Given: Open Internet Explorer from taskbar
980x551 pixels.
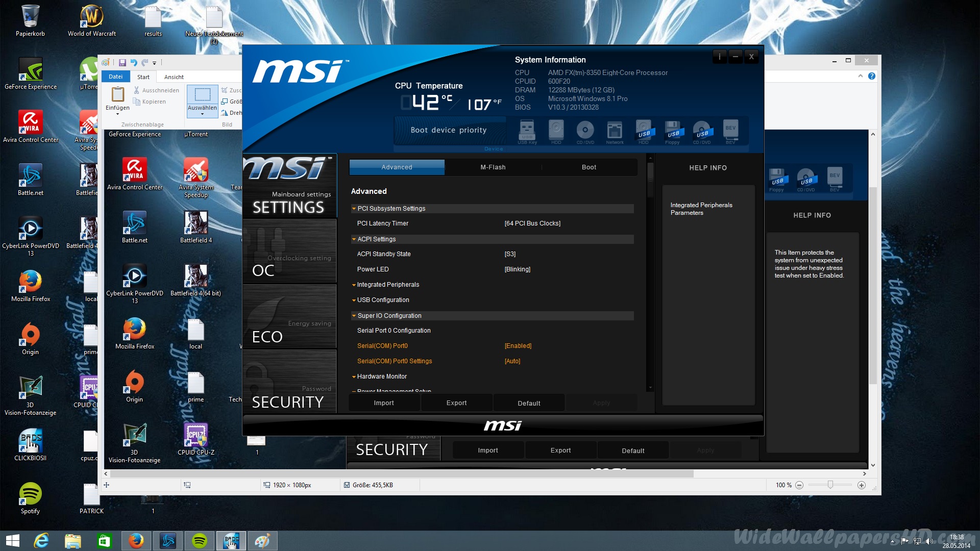Looking at the screenshot, I should tap(41, 541).
